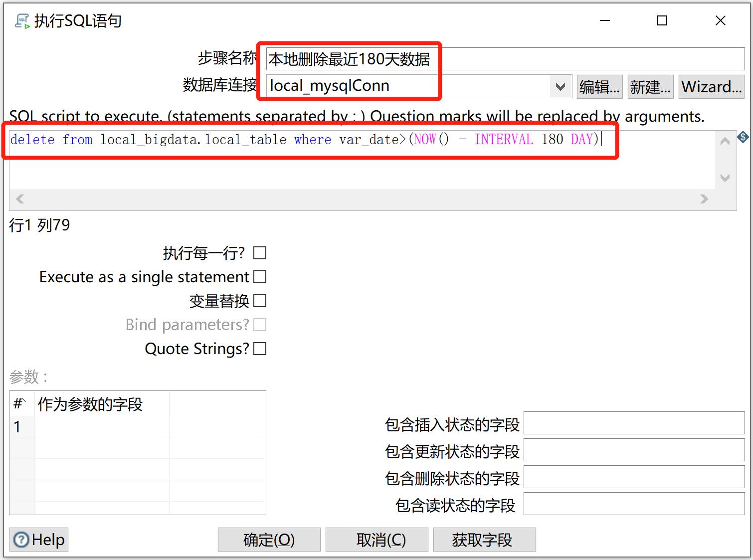Close the 执行SQL语句 dialog
Image resolution: width=753 pixels, height=560 pixels.
[x=721, y=20]
